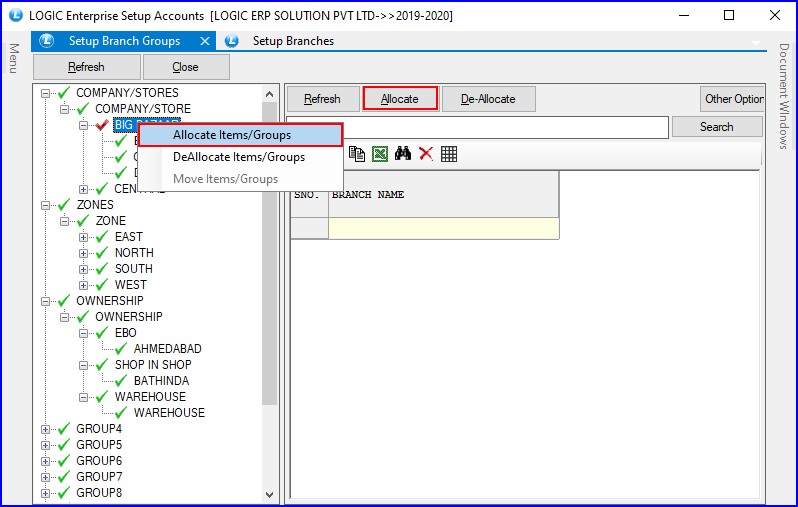Expand the SOUTH zone node
This screenshot has width=798, height=507.
click(x=83, y=269)
